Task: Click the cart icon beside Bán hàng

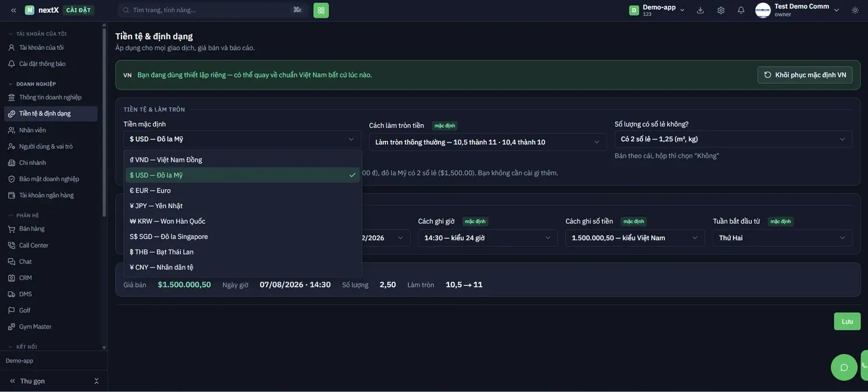Action: coord(12,228)
